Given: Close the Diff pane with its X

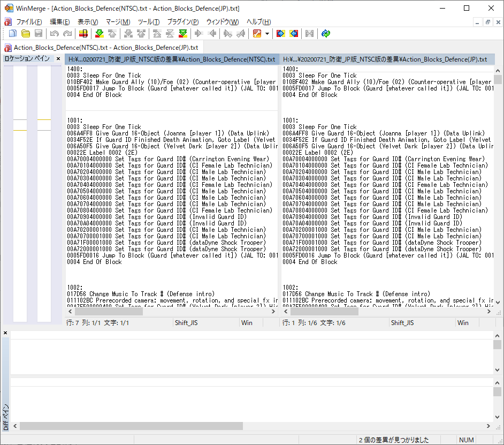Looking at the screenshot, I should 5,333.
